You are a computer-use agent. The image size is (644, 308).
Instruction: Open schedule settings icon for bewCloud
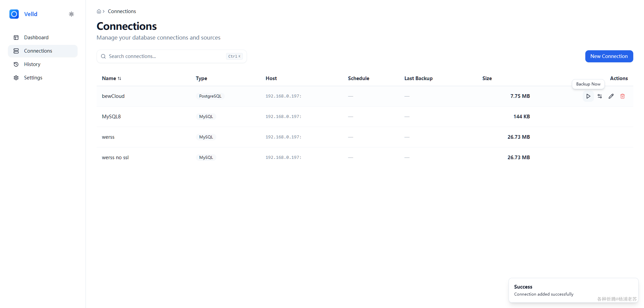[600, 96]
